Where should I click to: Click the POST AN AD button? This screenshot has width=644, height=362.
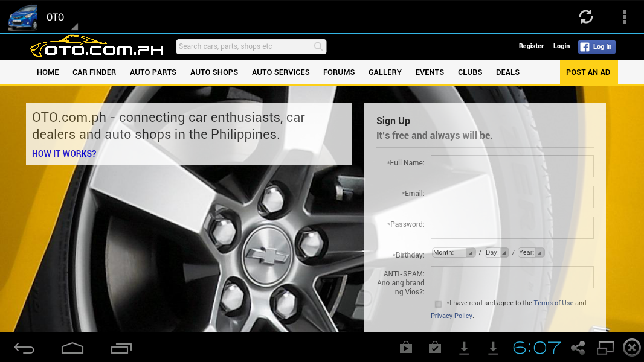[588, 72]
